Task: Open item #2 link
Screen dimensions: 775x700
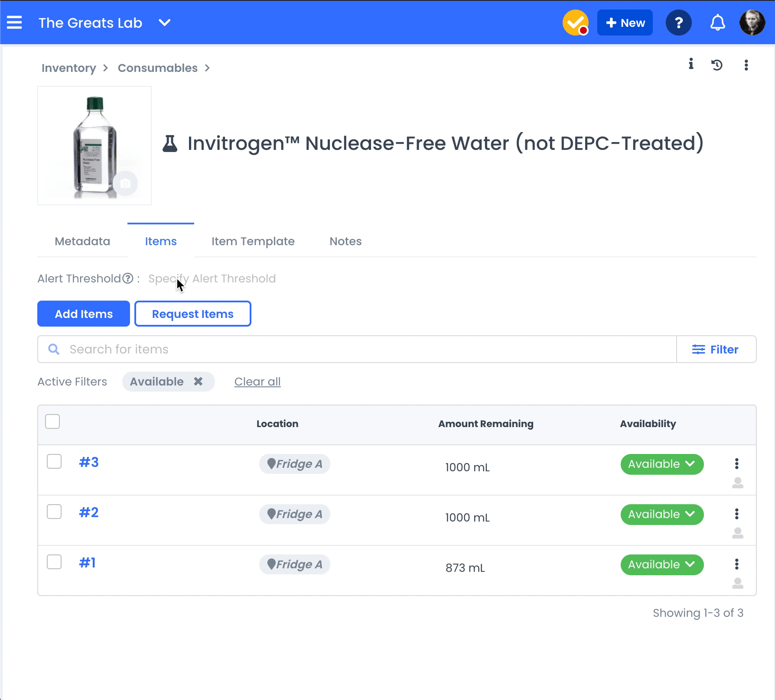Action: point(89,512)
